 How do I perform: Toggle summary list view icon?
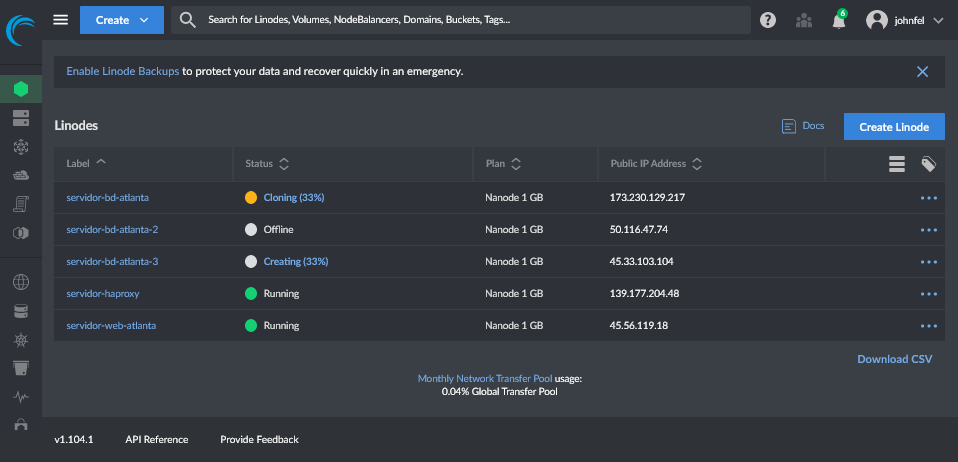click(x=897, y=164)
